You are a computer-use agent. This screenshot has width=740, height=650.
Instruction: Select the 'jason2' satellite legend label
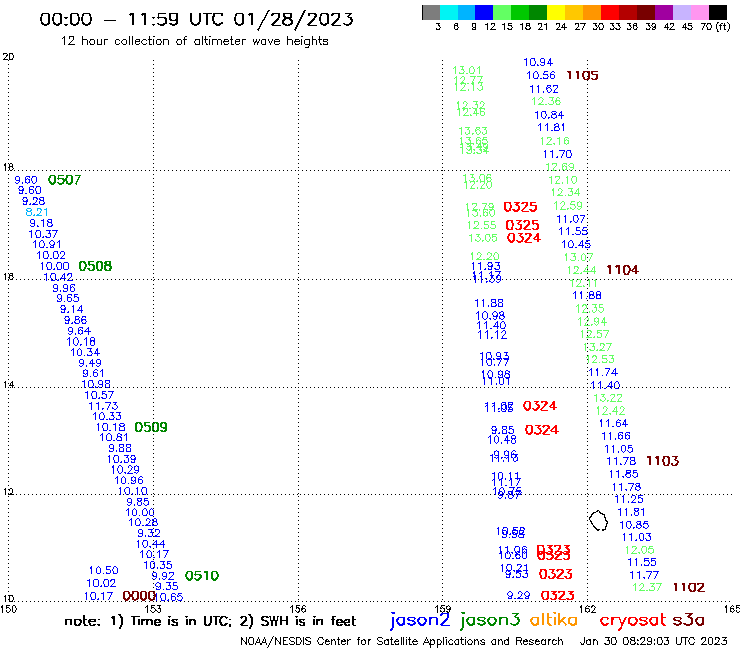point(420,620)
